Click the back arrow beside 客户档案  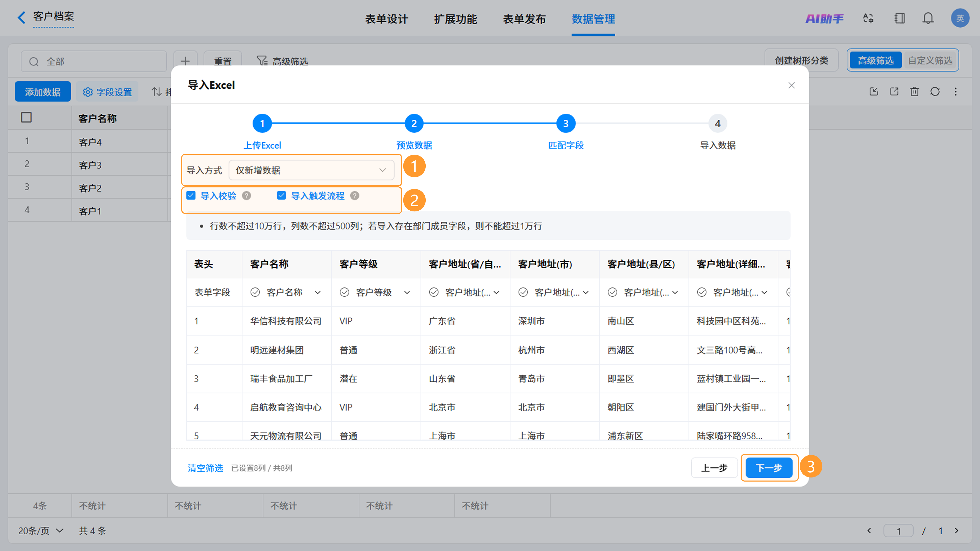pos(22,17)
